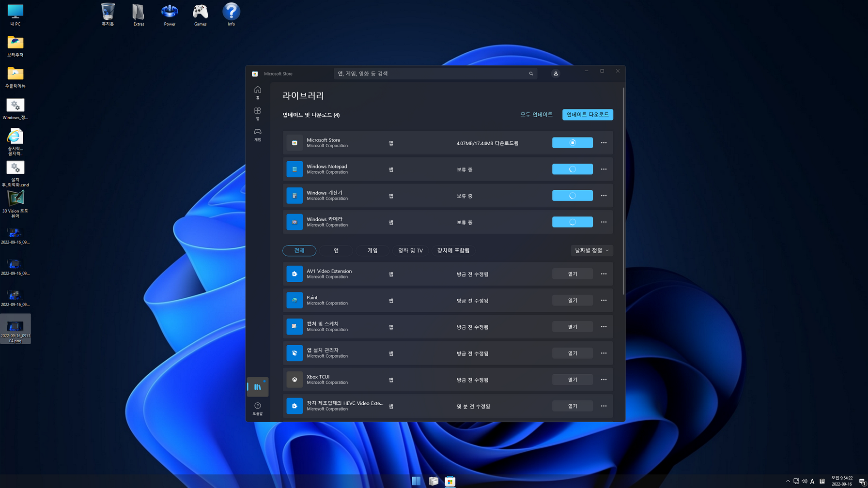The image size is (868, 488).
Task: Click the HEVC Video Extension icon
Action: (x=294, y=406)
